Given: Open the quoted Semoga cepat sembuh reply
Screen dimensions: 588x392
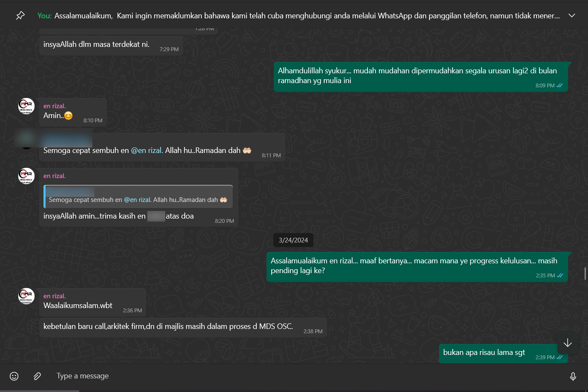Looking at the screenshot, I should click(x=138, y=196).
